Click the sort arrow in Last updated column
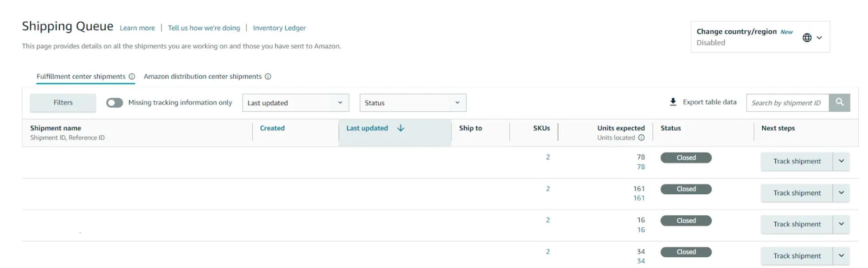868x268 pixels. point(401,128)
